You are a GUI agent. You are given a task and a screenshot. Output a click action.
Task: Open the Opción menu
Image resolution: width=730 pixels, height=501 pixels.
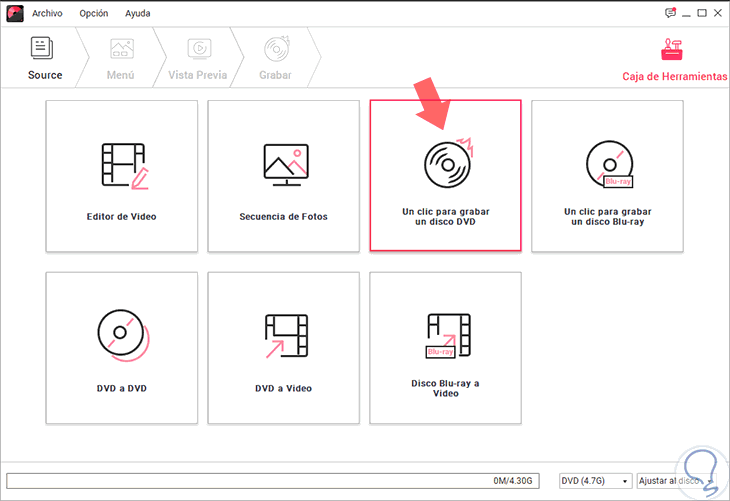94,14
